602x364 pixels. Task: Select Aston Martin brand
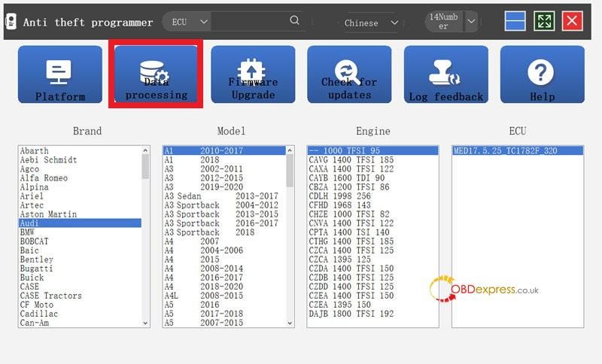(80, 214)
